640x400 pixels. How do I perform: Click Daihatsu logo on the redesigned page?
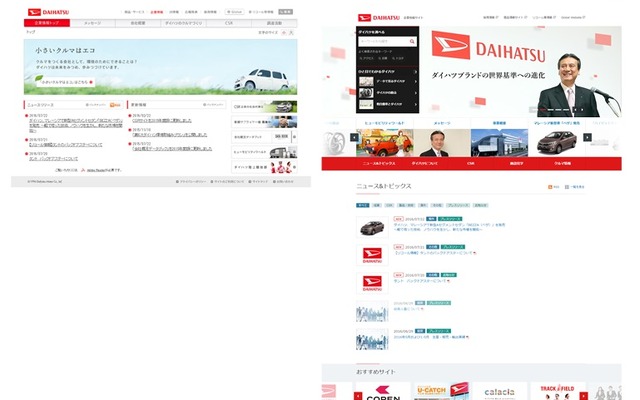379,18
